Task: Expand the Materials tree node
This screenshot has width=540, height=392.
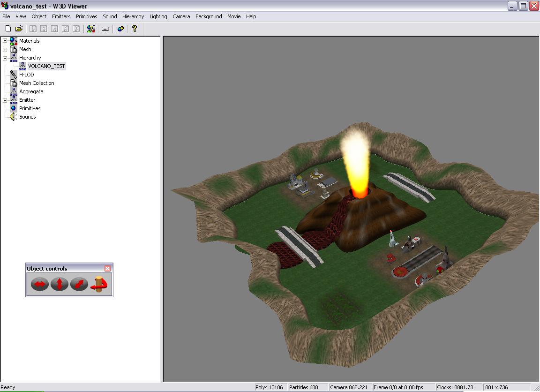Action: click(5, 41)
